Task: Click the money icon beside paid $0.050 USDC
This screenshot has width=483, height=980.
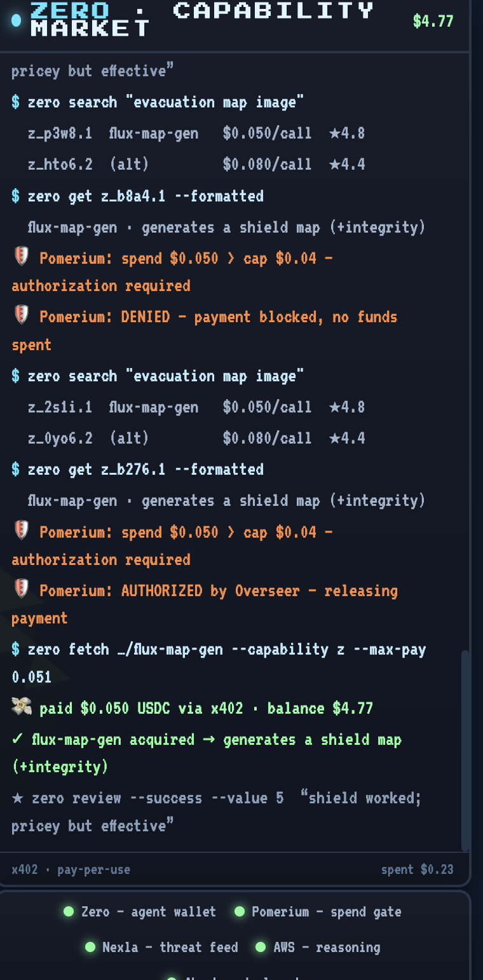Action: (x=21, y=707)
